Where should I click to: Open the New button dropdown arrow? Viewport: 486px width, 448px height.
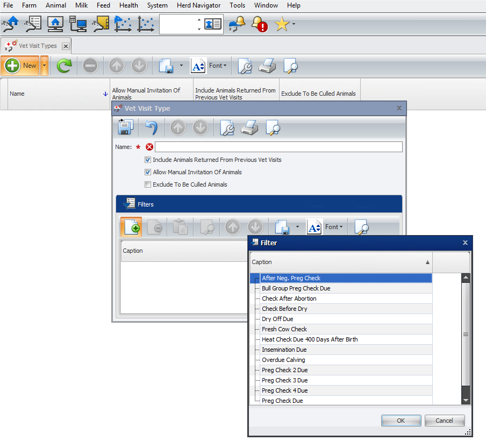(44, 66)
